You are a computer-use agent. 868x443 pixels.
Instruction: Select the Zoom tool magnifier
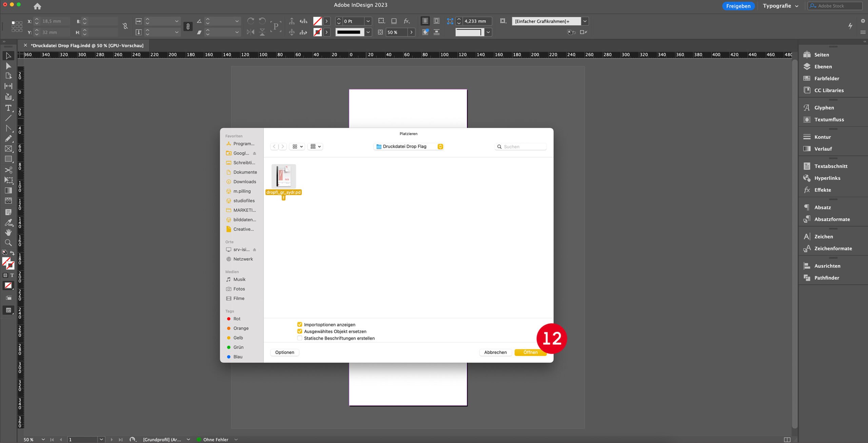coord(8,243)
